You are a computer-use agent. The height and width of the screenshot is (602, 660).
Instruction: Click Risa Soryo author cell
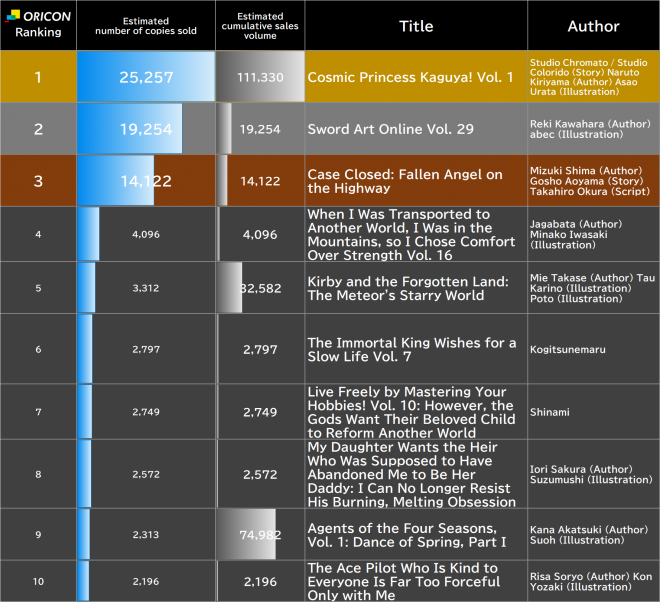coord(593,581)
